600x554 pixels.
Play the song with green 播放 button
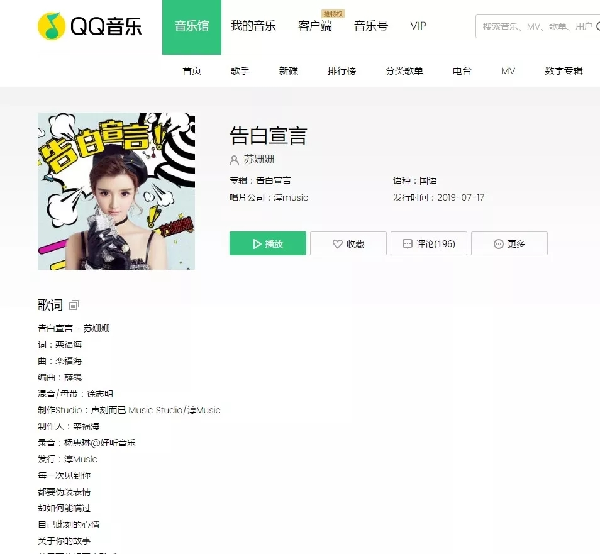coord(268,243)
